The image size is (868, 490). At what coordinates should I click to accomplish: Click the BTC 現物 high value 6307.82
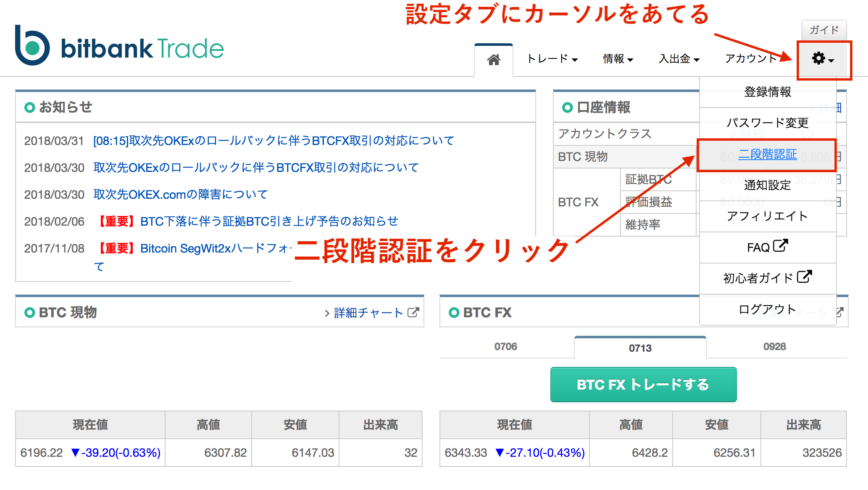(x=226, y=453)
